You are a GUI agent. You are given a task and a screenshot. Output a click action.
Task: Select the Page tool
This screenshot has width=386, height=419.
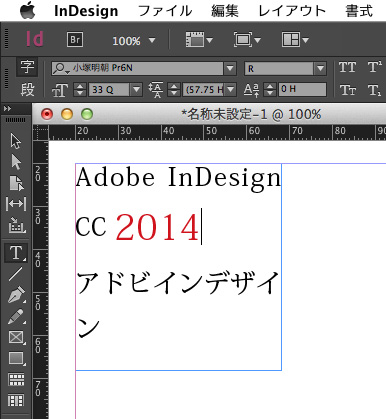(16, 183)
